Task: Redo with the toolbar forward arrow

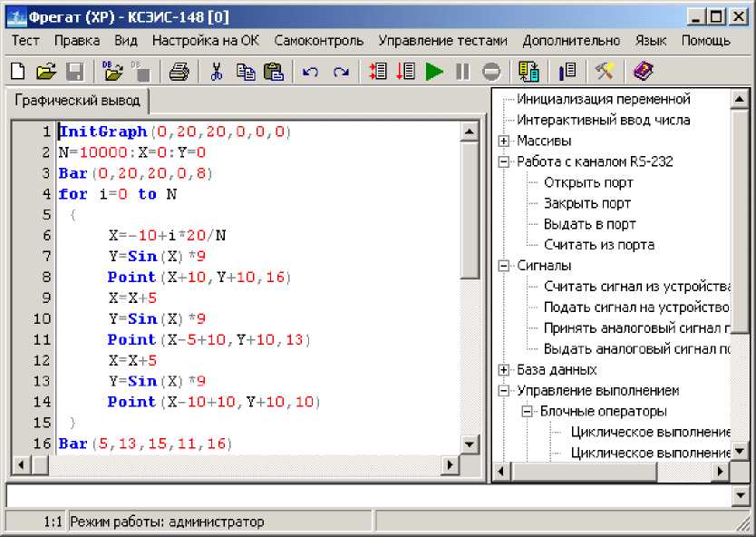Action: (x=341, y=72)
